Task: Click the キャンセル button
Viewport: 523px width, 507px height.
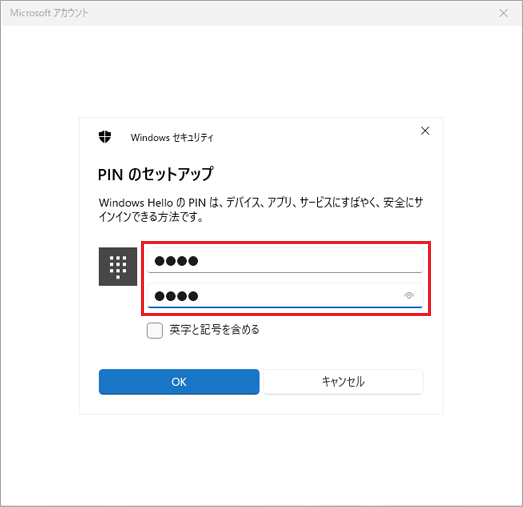Action: coord(343,382)
